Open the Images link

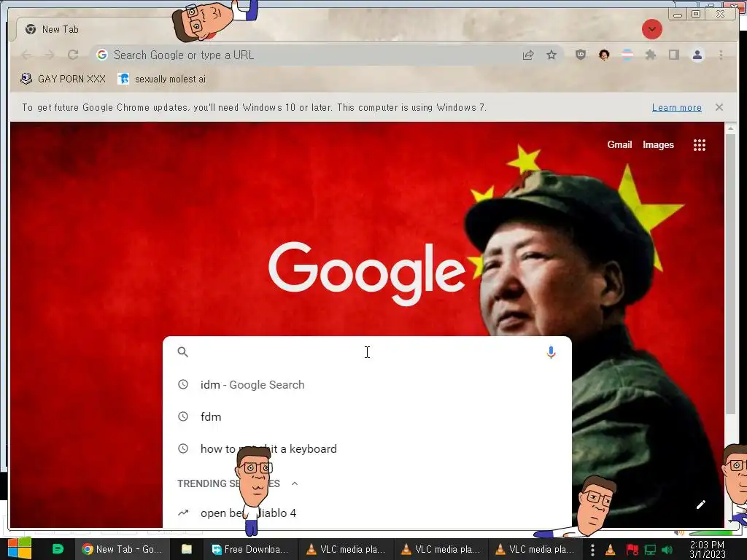658,145
